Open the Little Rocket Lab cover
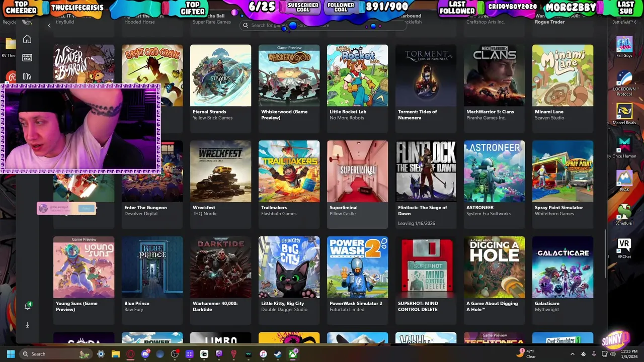644x362 pixels. coord(357,75)
